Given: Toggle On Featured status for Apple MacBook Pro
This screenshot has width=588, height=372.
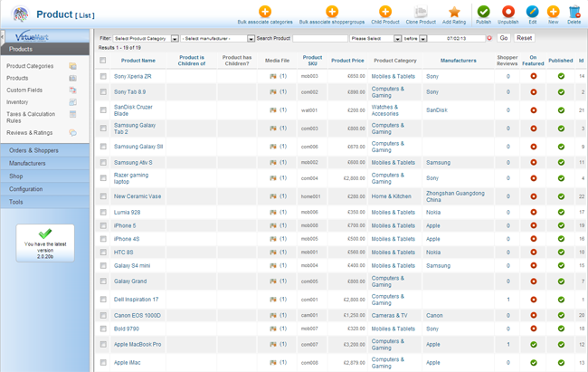Looking at the screenshot, I should click(534, 344).
